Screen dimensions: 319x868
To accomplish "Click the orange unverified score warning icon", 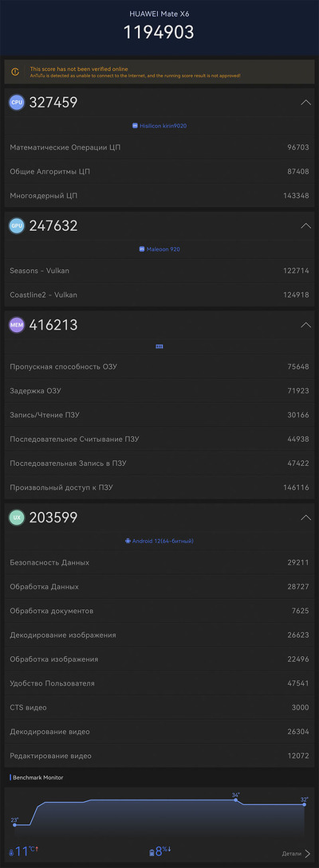I will [x=16, y=72].
